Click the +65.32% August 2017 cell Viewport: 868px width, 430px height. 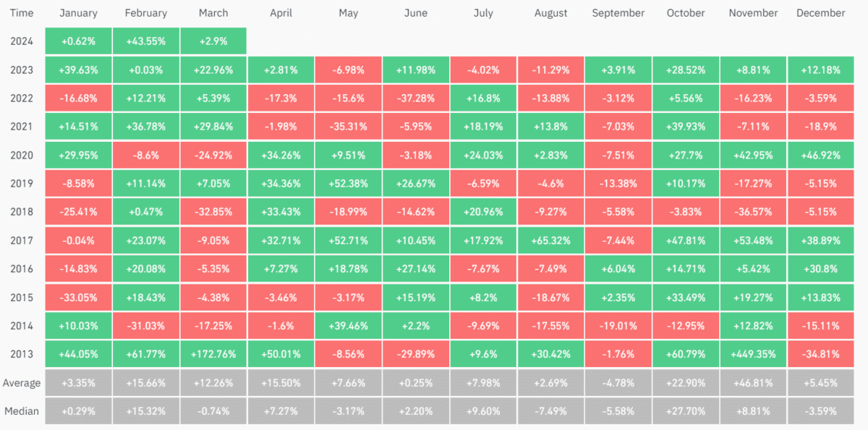(550, 240)
